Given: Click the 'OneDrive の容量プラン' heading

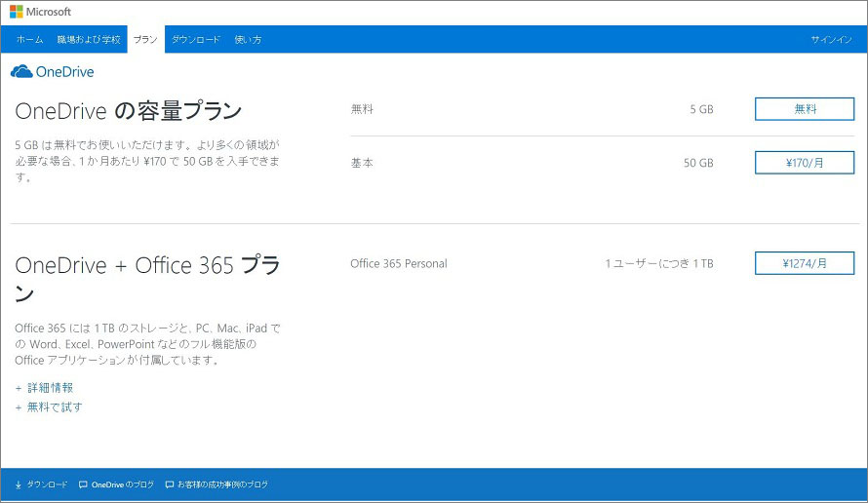Looking at the screenshot, I should [x=129, y=111].
